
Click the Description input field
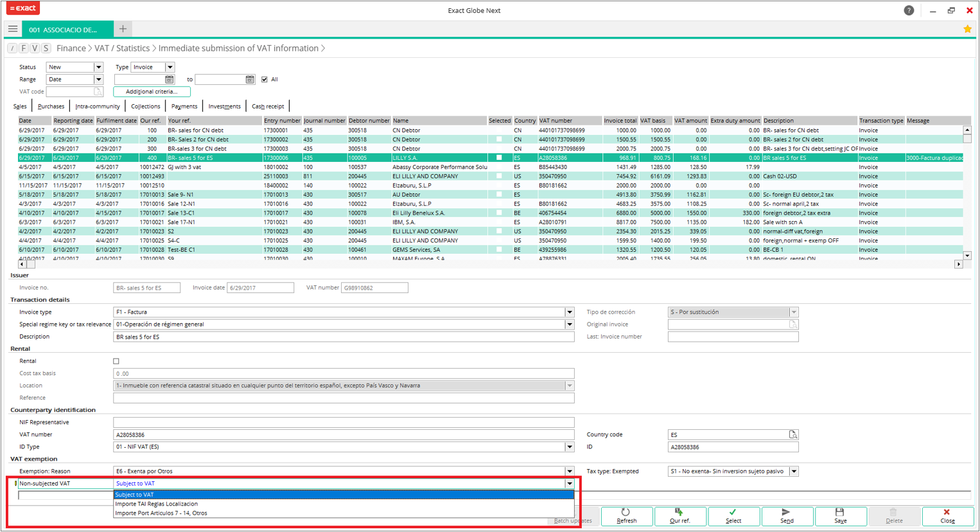344,337
